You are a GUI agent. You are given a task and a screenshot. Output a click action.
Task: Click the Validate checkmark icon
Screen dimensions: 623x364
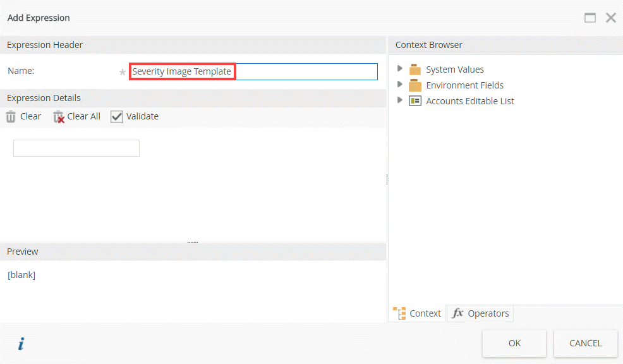point(117,116)
